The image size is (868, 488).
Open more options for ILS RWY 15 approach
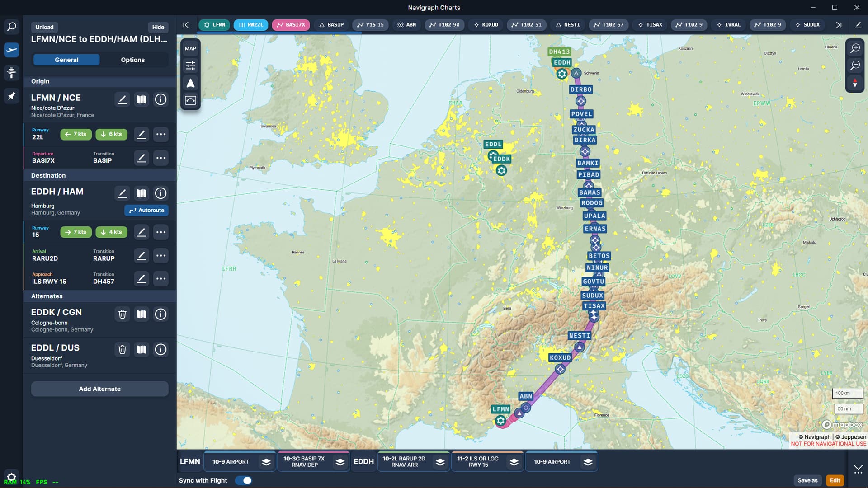pos(160,279)
